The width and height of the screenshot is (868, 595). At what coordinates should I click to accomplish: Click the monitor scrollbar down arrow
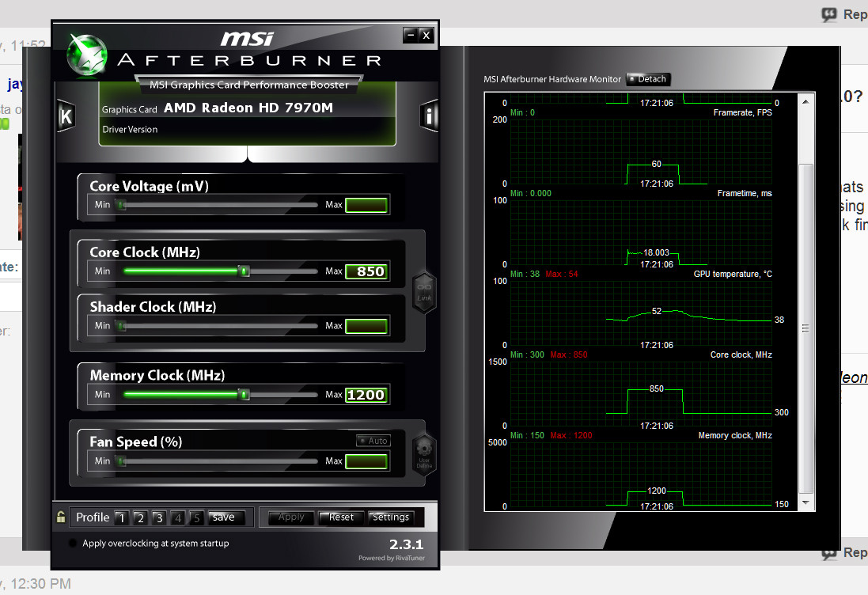click(x=806, y=502)
